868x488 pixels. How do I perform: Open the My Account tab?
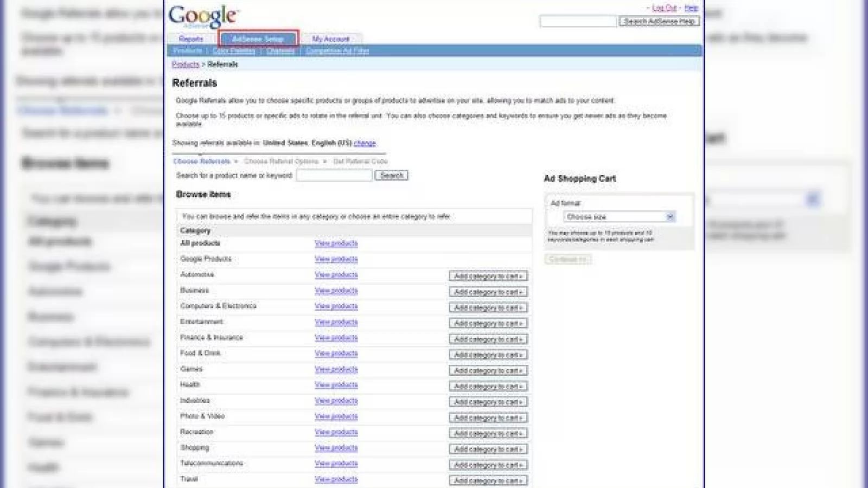click(x=330, y=39)
